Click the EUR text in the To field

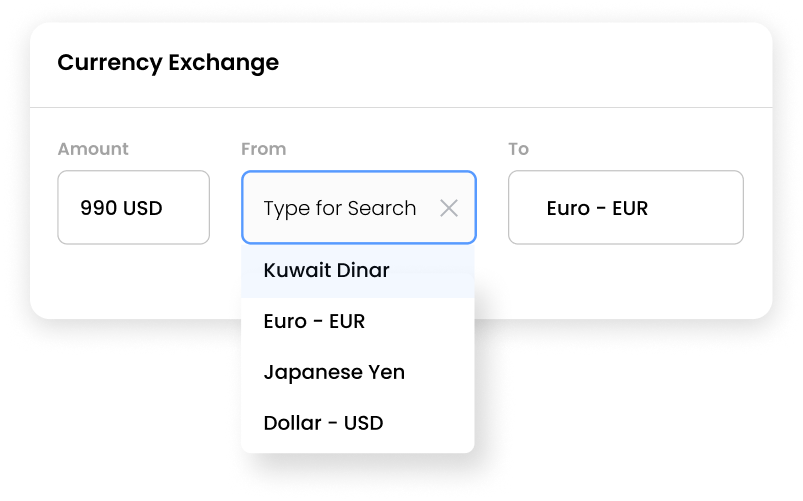[x=629, y=209]
